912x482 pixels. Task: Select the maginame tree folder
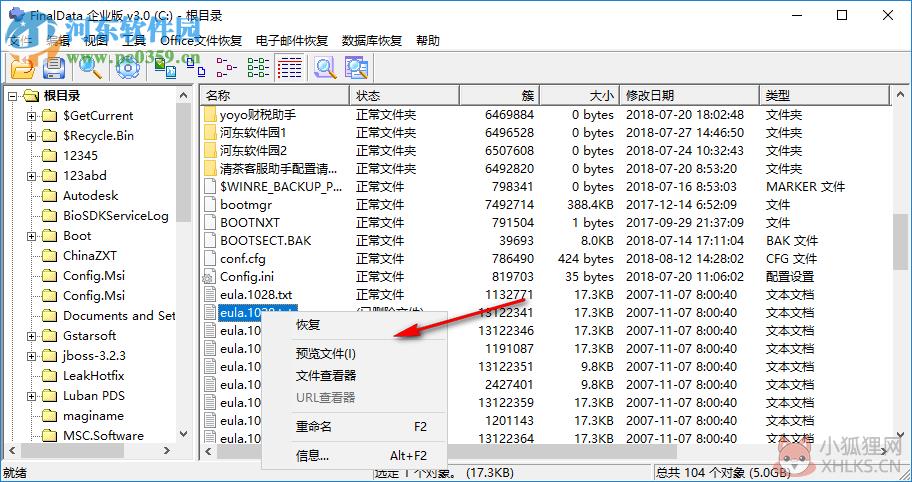click(93, 416)
